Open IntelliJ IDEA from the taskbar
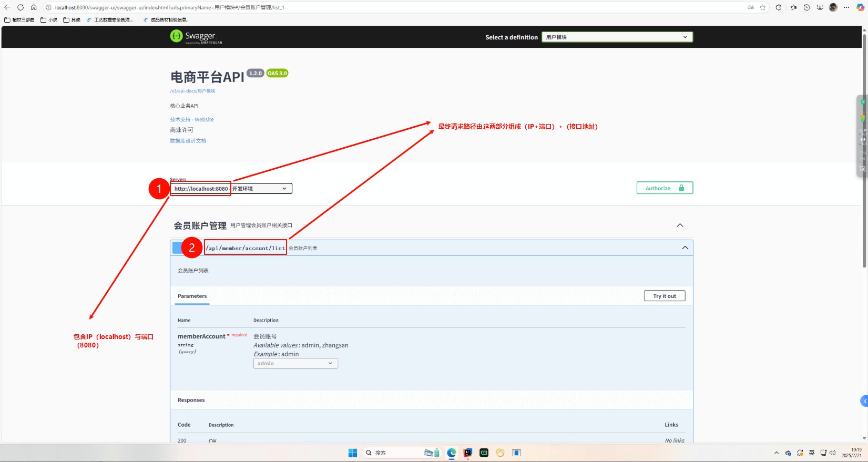Image resolution: width=868 pixels, height=462 pixels. [467, 453]
